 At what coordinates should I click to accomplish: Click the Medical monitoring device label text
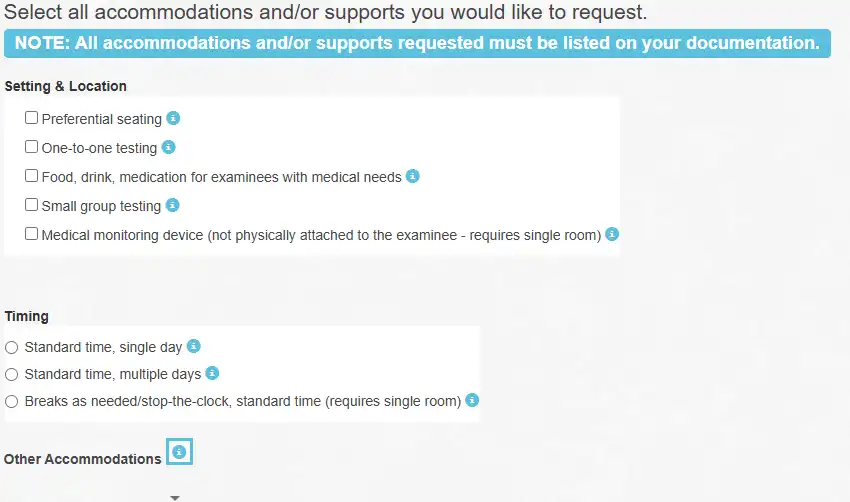pyautogui.click(x=321, y=235)
